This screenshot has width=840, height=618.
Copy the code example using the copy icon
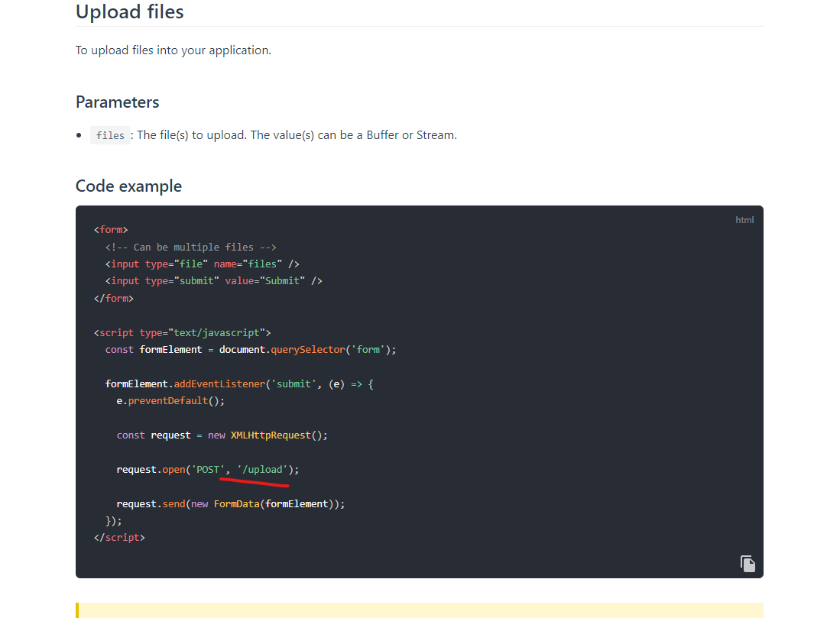[748, 563]
